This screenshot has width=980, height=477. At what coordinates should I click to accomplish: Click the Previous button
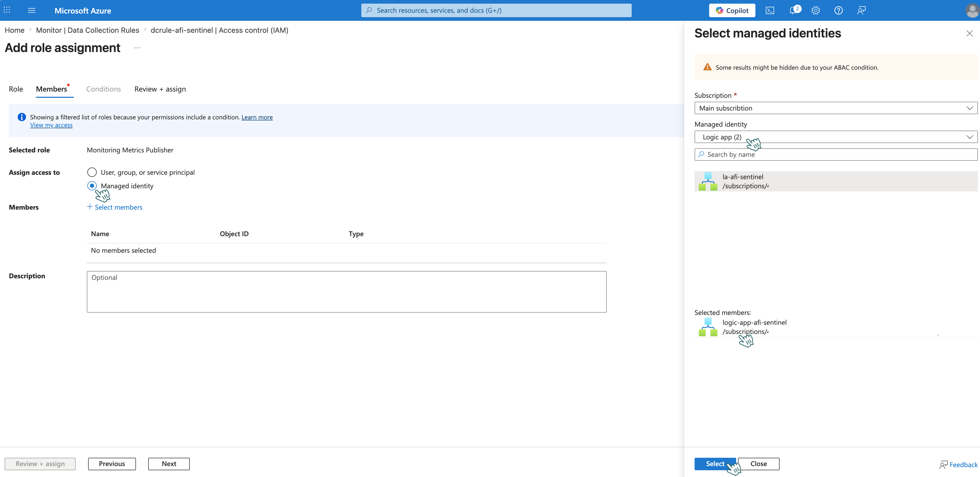(x=112, y=464)
